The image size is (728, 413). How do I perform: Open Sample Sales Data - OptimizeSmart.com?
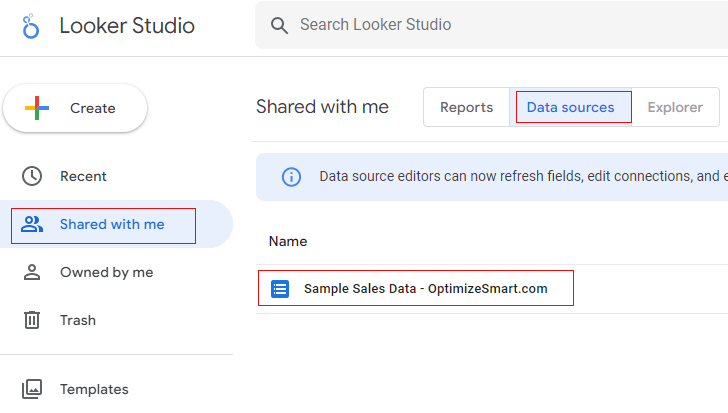click(x=425, y=289)
